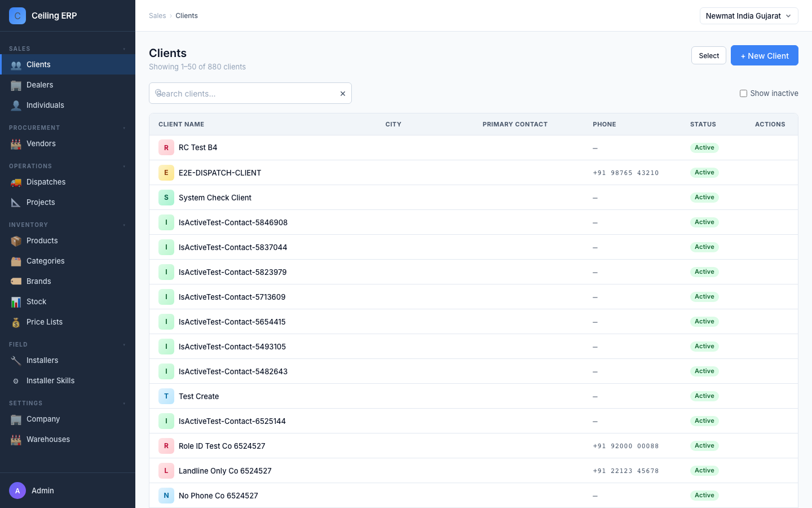Open the Dealers menu item
This screenshot has width=812, height=508.
coord(68,85)
